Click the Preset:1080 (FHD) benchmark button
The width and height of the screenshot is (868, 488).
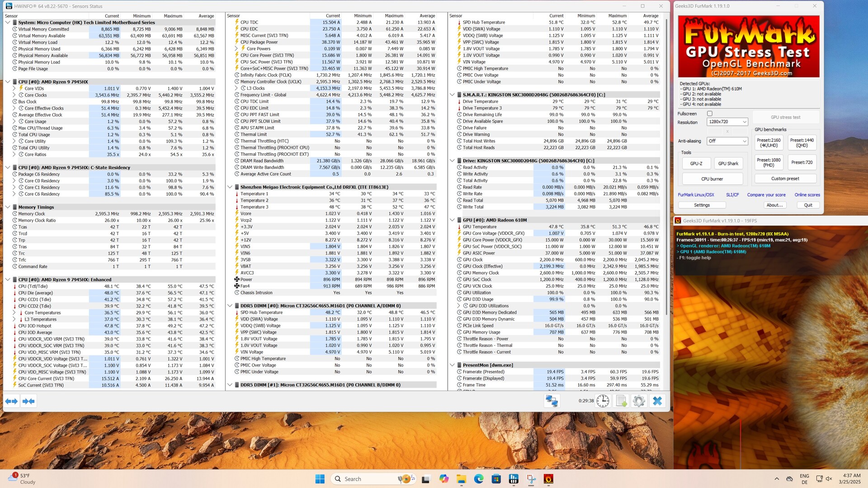pos(769,163)
